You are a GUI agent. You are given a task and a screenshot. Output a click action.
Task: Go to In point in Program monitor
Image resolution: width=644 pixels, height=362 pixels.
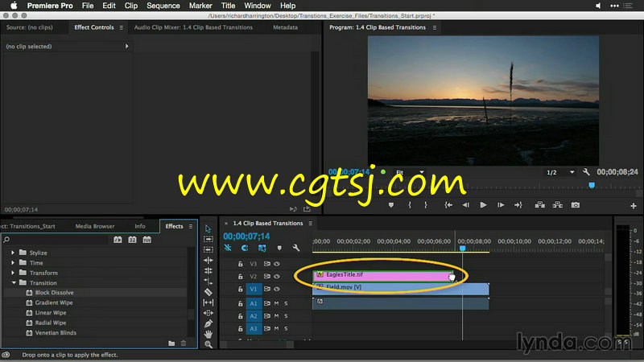pyautogui.click(x=448, y=205)
